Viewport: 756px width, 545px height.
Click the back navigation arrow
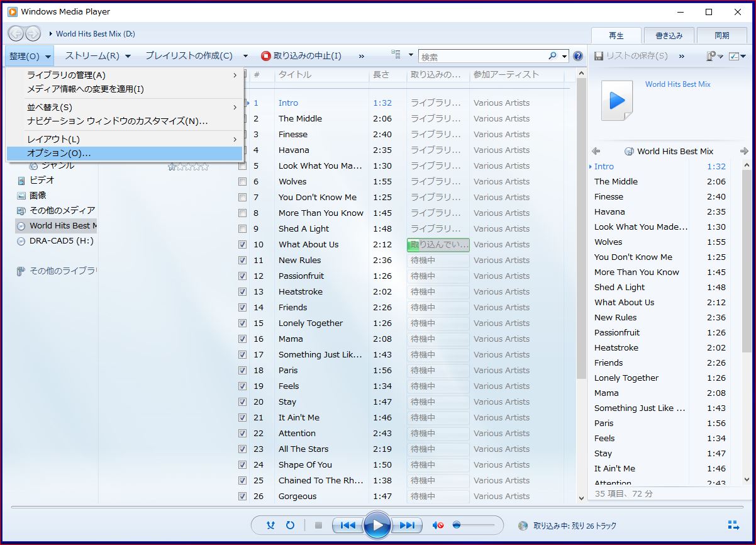[x=16, y=33]
